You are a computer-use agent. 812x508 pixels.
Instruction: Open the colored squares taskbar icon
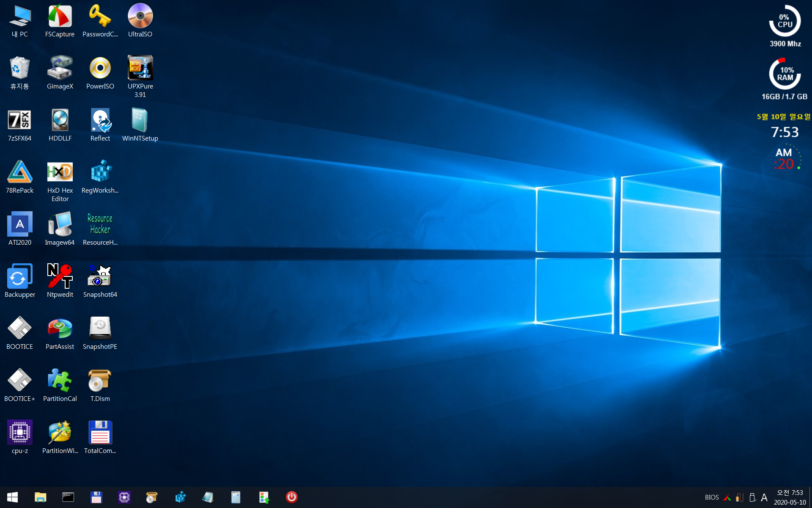(264, 497)
